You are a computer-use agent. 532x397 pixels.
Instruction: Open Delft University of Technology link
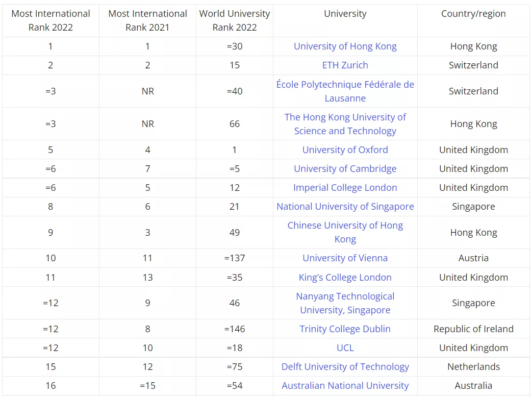(x=345, y=367)
